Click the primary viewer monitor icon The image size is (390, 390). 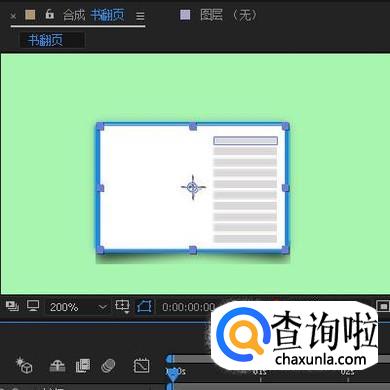coord(33,306)
